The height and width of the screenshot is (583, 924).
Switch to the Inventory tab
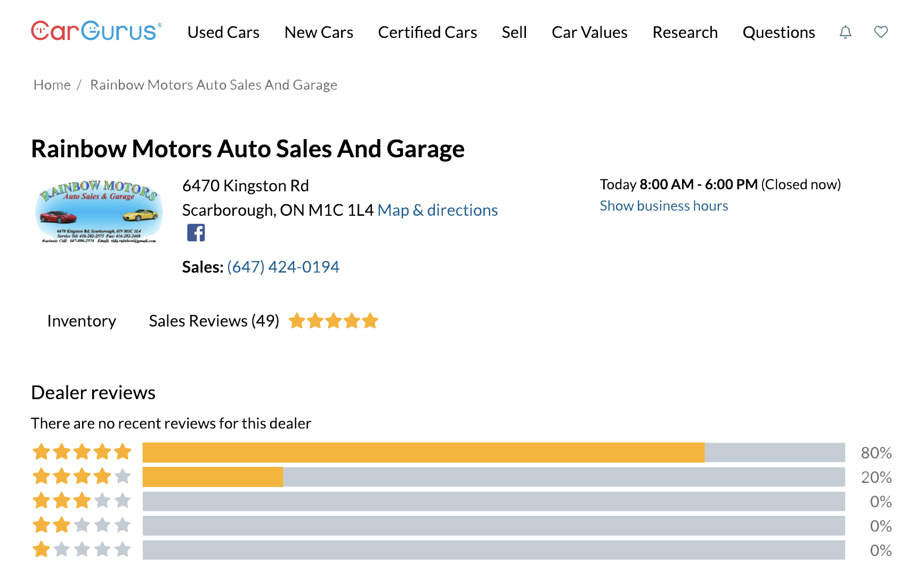click(82, 321)
